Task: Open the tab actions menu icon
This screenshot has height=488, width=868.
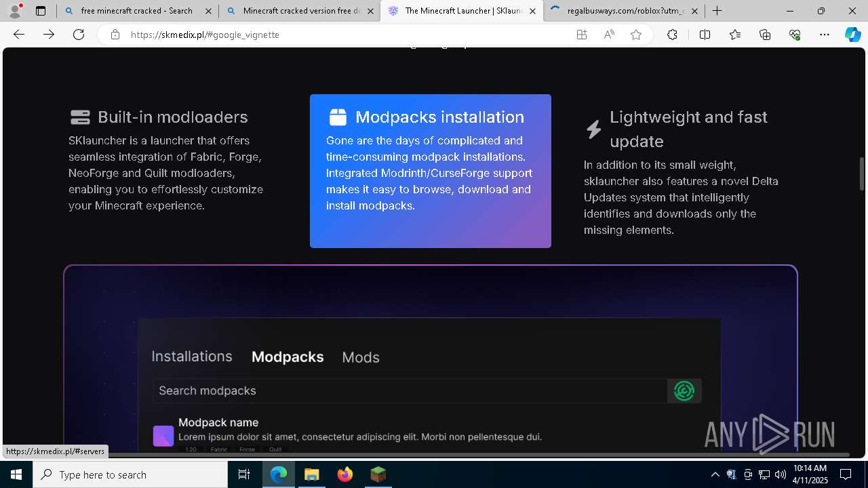Action: (41, 11)
